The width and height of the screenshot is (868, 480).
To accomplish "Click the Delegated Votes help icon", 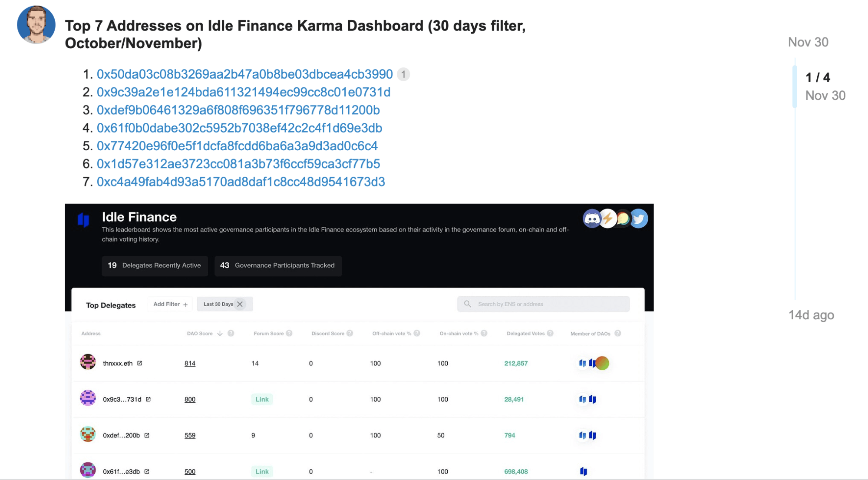I will (551, 333).
